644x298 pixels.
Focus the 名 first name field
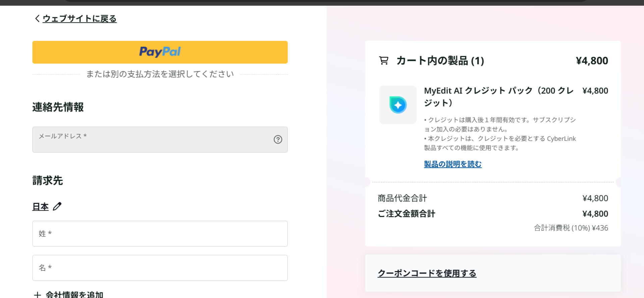pyautogui.click(x=160, y=268)
